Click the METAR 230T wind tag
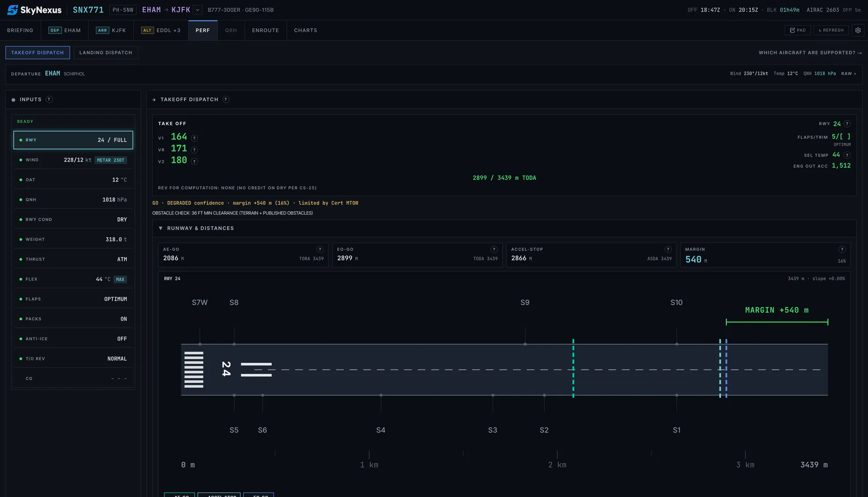Image resolution: width=868 pixels, height=497 pixels. (111, 160)
